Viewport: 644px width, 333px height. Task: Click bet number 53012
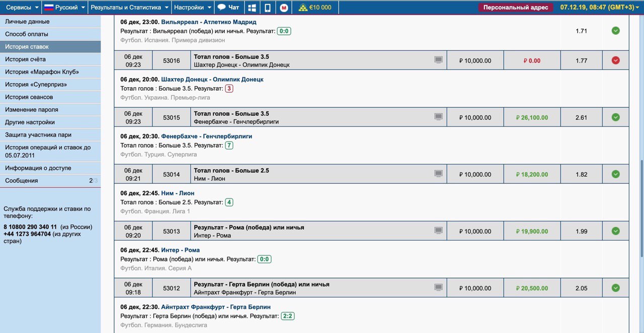(172, 288)
